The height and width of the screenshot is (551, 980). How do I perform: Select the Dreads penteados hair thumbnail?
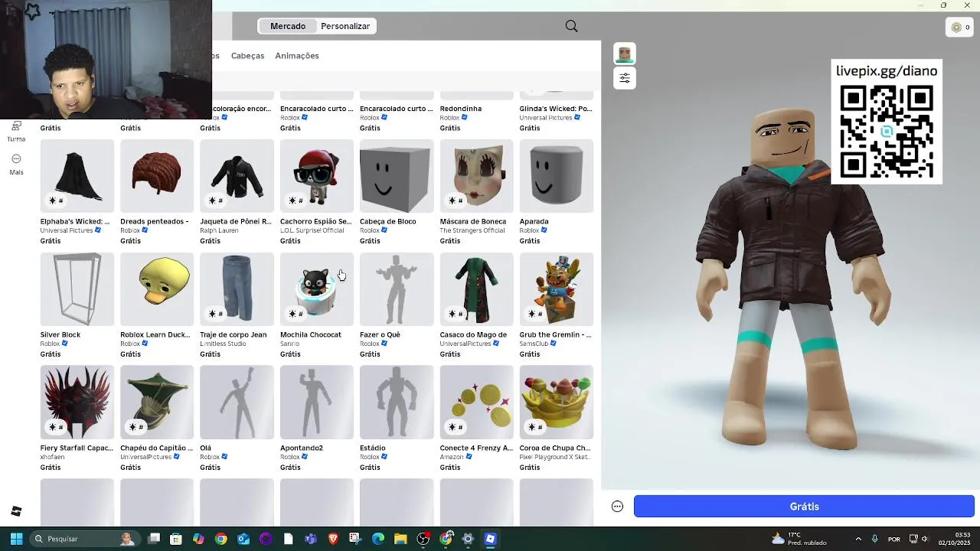point(157,176)
